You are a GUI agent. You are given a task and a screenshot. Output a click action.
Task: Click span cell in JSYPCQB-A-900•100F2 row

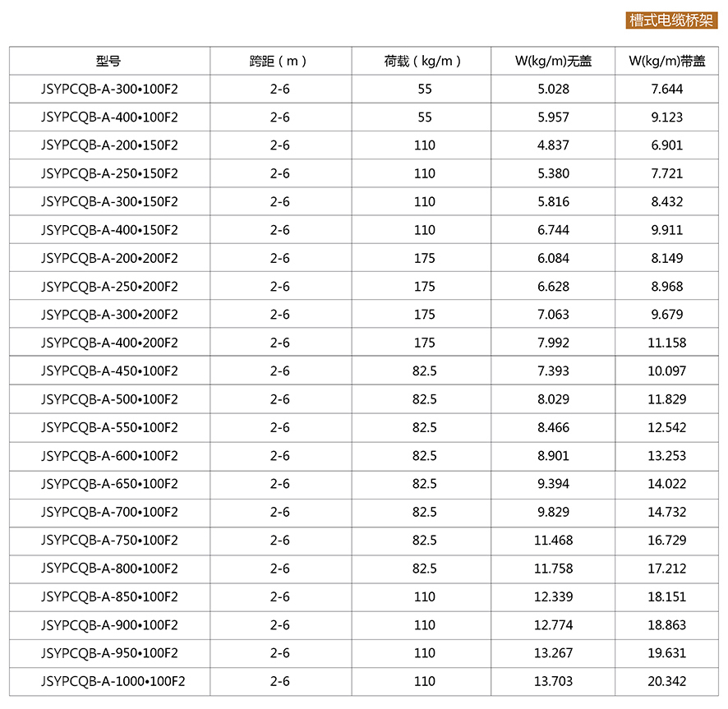point(279,625)
